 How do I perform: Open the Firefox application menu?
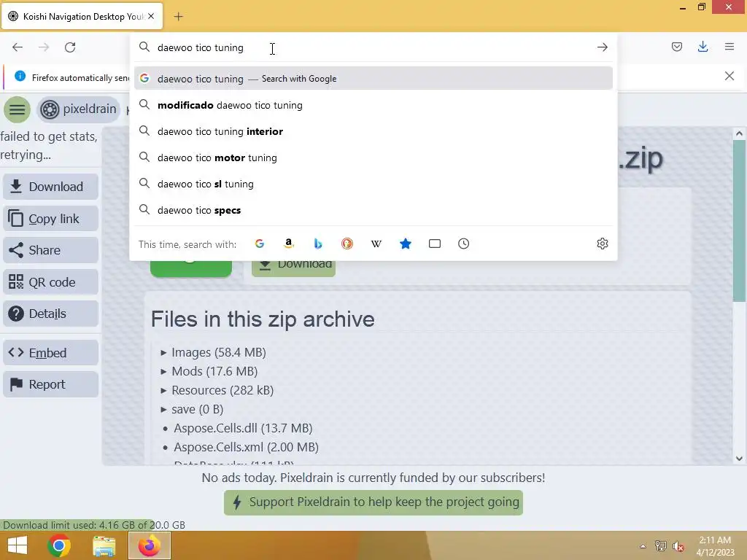tap(729, 47)
